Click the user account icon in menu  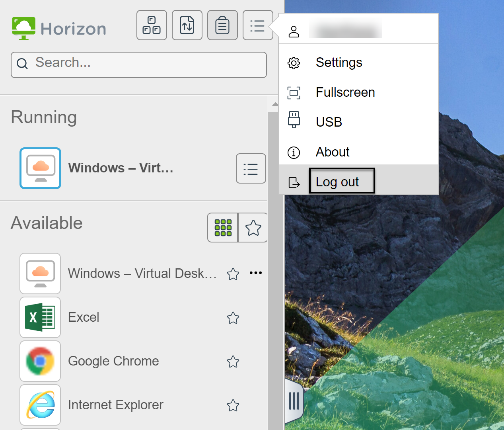[294, 31]
